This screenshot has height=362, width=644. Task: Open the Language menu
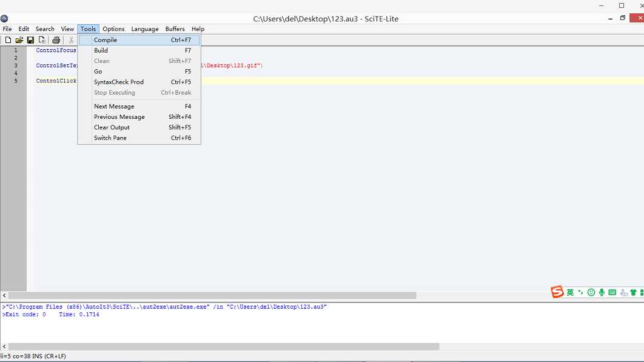tap(144, 28)
